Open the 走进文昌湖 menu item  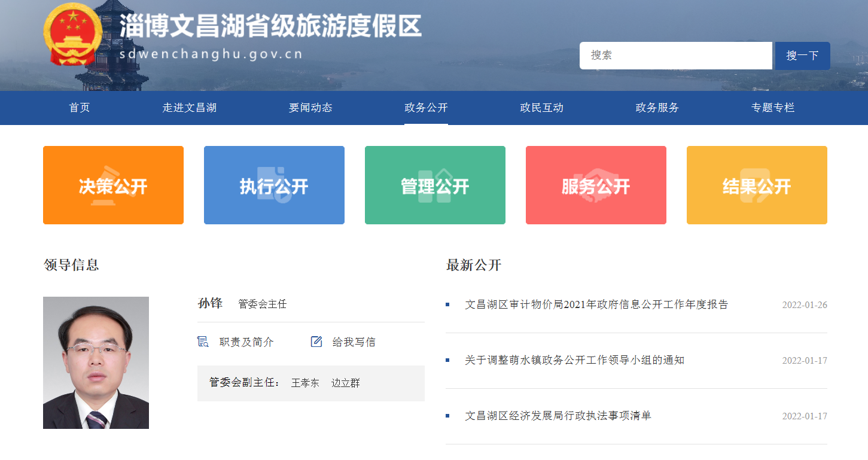(189, 108)
